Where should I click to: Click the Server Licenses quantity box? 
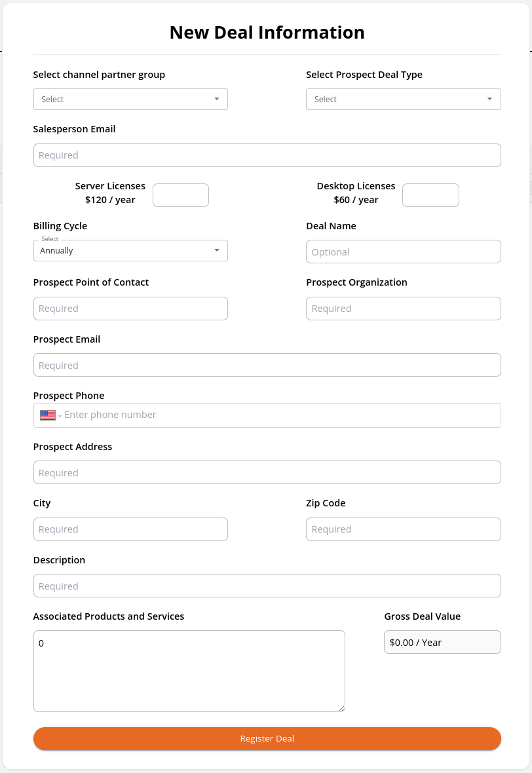click(181, 195)
